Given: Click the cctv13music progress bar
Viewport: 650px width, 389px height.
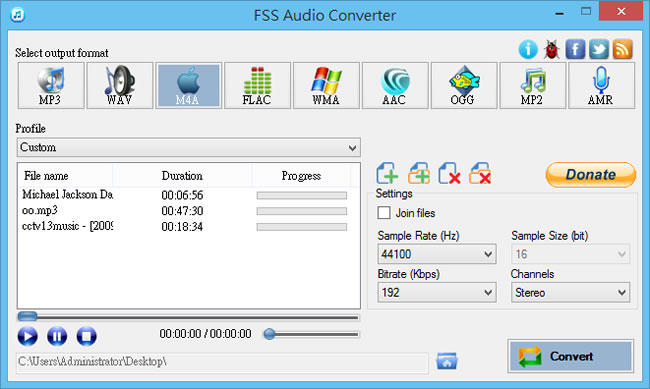Looking at the screenshot, I should [302, 227].
